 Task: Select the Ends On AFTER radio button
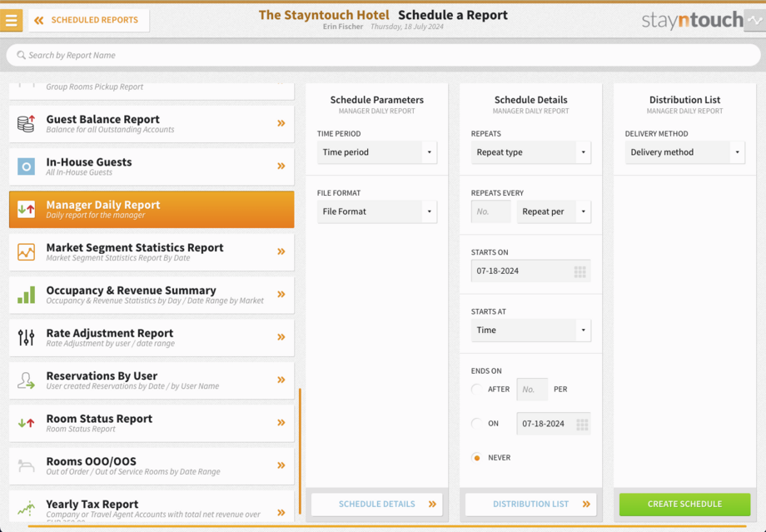point(477,390)
